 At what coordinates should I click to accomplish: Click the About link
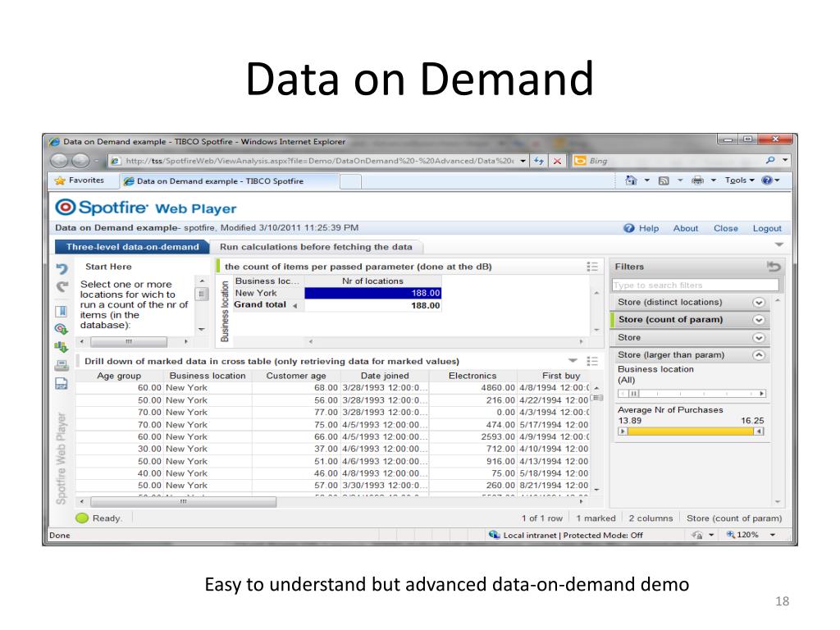tap(686, 228)
